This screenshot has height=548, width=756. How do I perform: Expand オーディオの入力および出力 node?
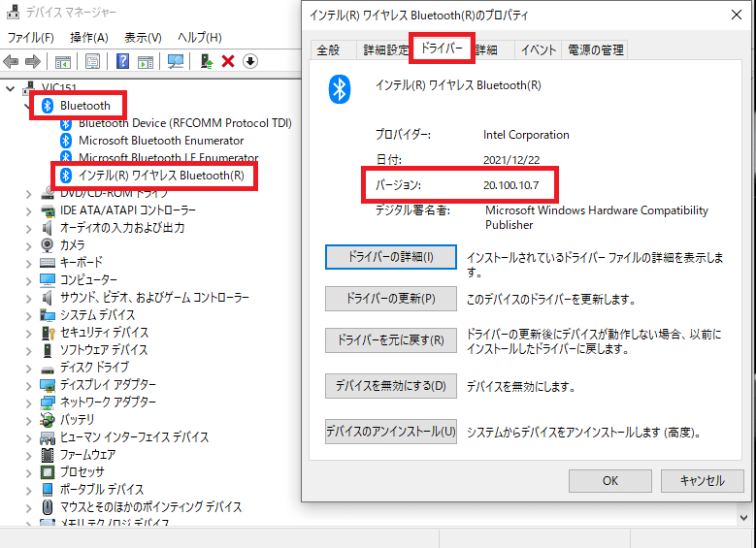tap(28, 229)
